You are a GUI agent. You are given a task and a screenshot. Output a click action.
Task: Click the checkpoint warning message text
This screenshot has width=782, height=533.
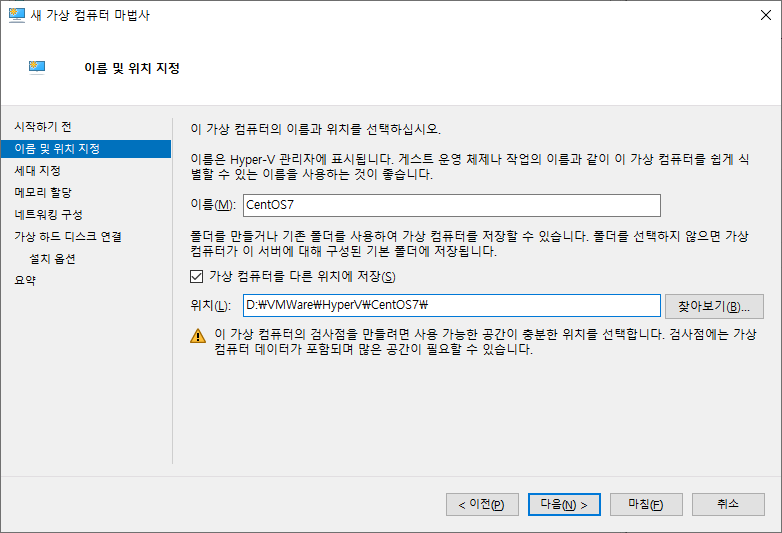tap(485, 342)
